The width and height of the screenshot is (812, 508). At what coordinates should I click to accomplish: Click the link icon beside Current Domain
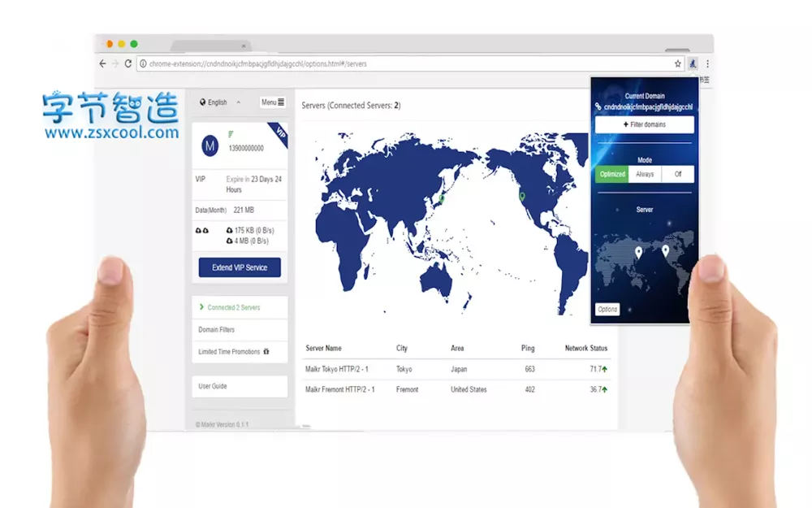point(598,106)
